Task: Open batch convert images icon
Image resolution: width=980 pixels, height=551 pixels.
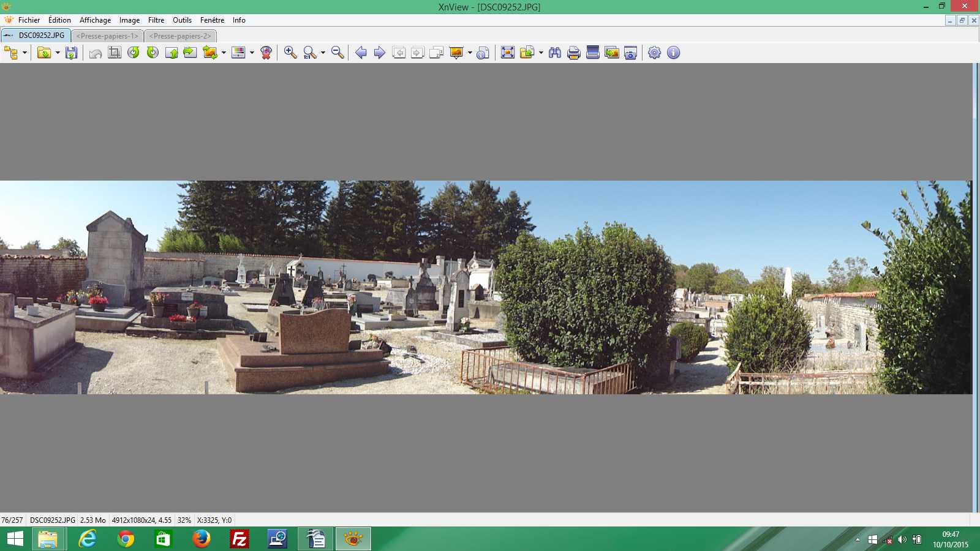Action: 612,53
